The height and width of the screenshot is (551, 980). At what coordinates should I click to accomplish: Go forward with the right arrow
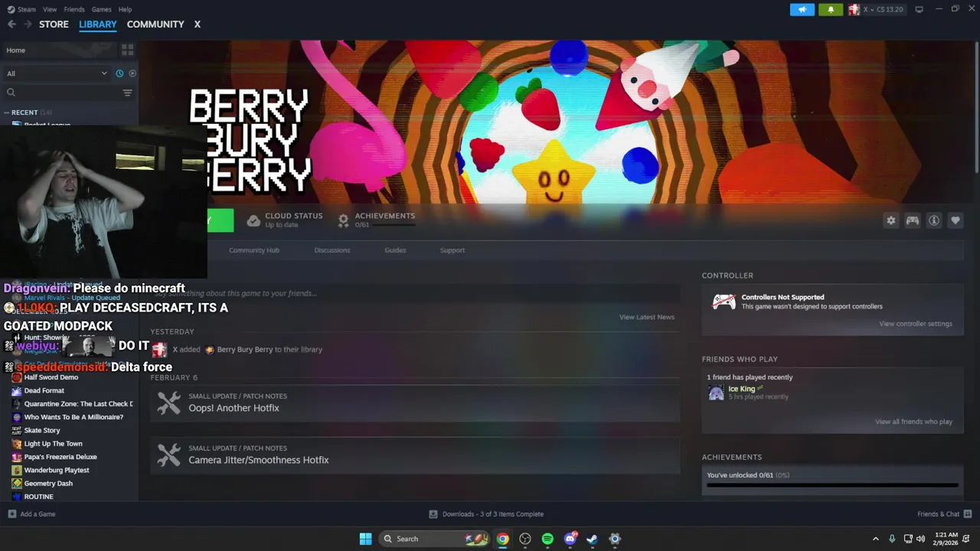tap(28, 24)
